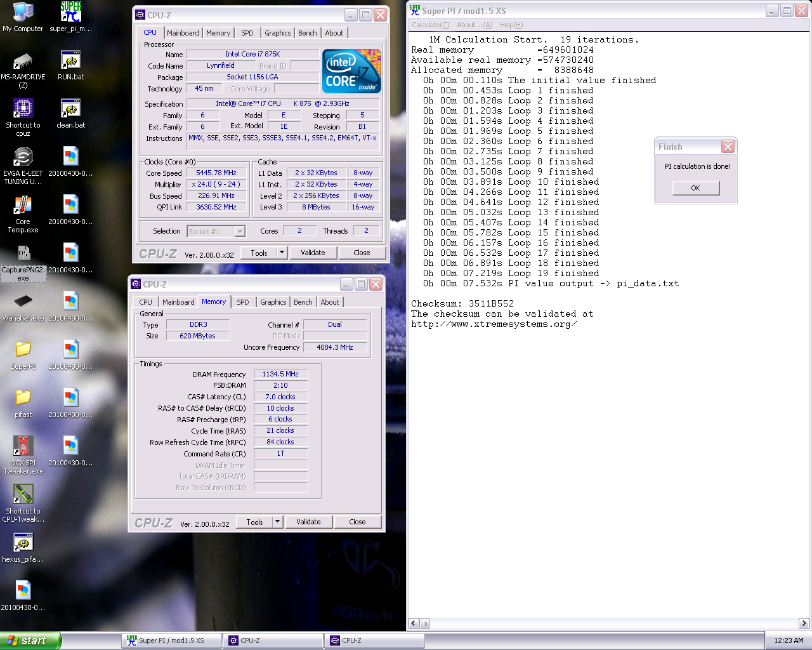Image resolution: width=812 pixels, height=650 pixels.
Task: Open About tab in top CPU-Z window
Action: point(334,33)
